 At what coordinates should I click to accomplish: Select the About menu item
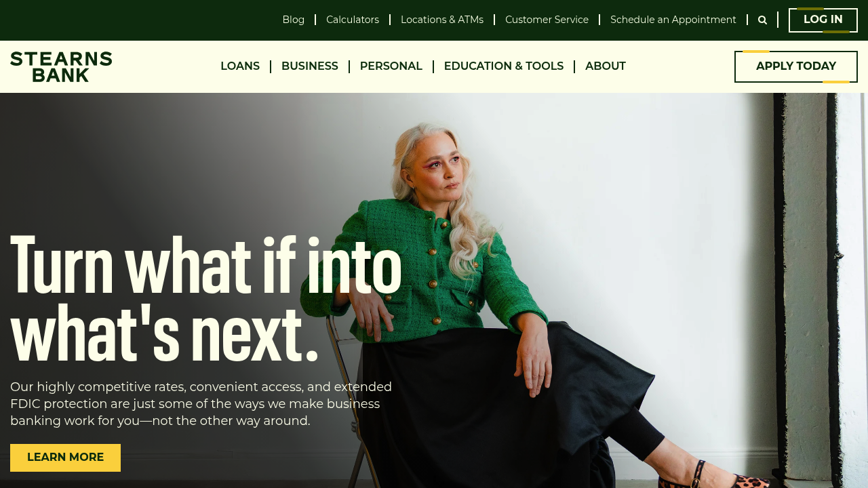click(x=606, y=66)
